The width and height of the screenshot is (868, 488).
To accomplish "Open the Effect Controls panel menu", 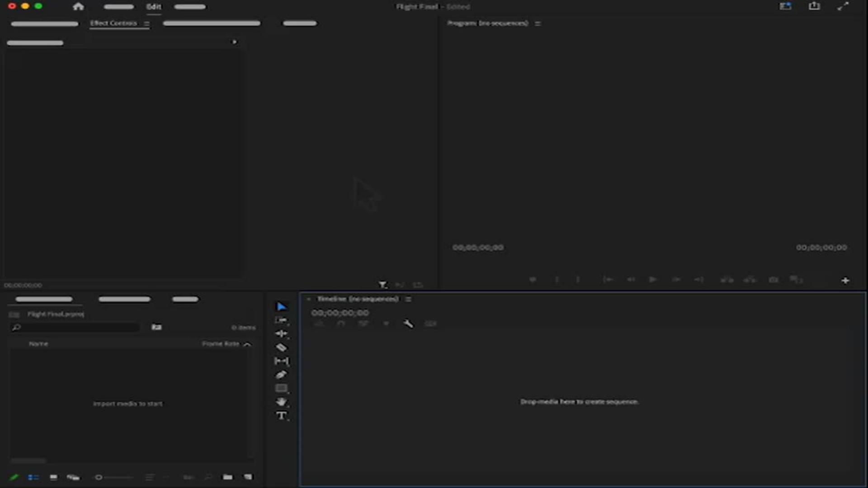I will click(x=146, y=23).
